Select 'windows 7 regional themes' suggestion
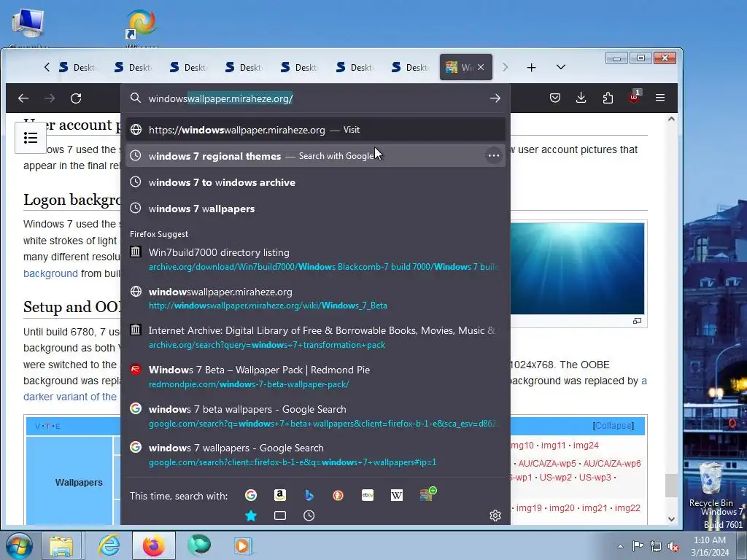 (315, 156)
